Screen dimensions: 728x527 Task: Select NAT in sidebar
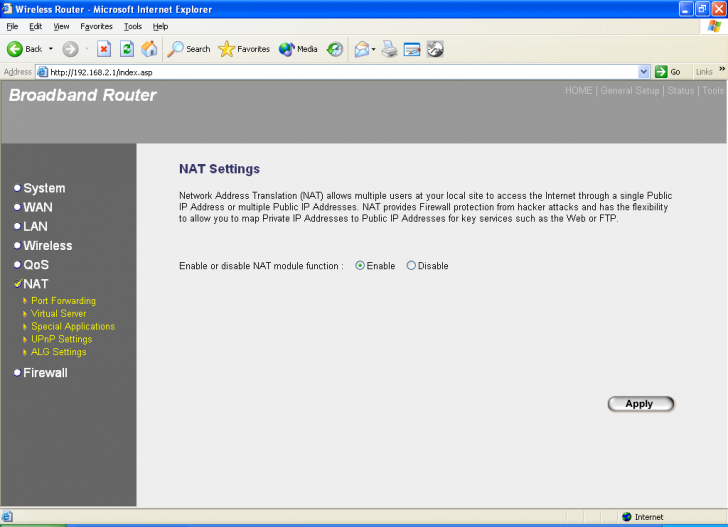point(35,284)
